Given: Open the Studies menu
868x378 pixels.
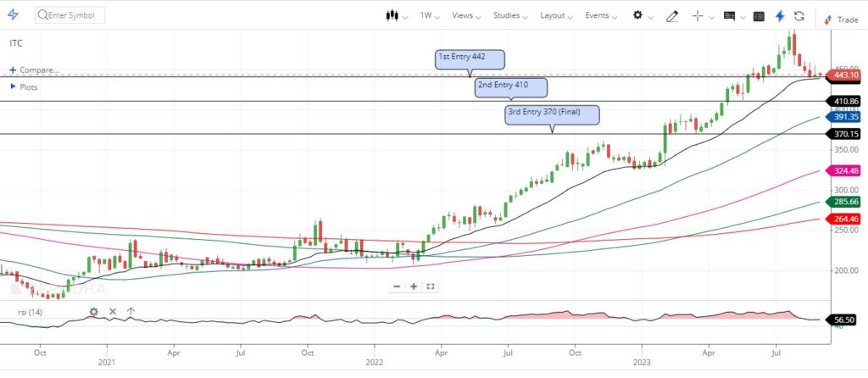Looking at the screenshot, I should pos(510,15).
